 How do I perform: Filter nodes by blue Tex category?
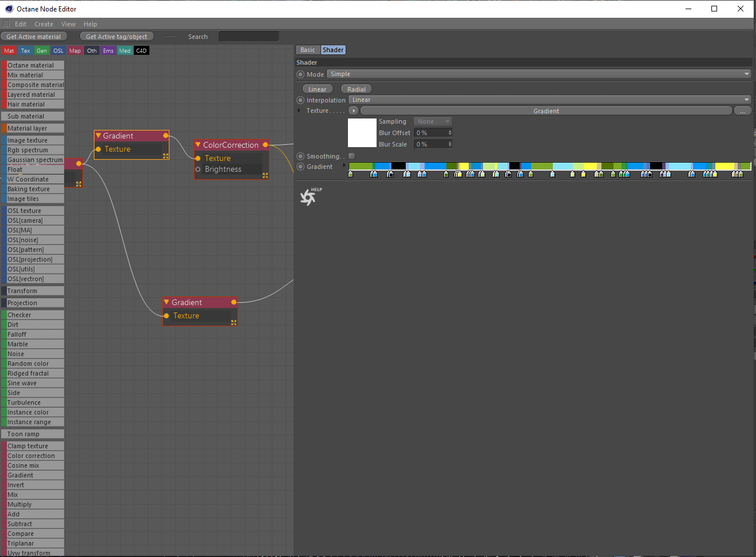[26, 51]
